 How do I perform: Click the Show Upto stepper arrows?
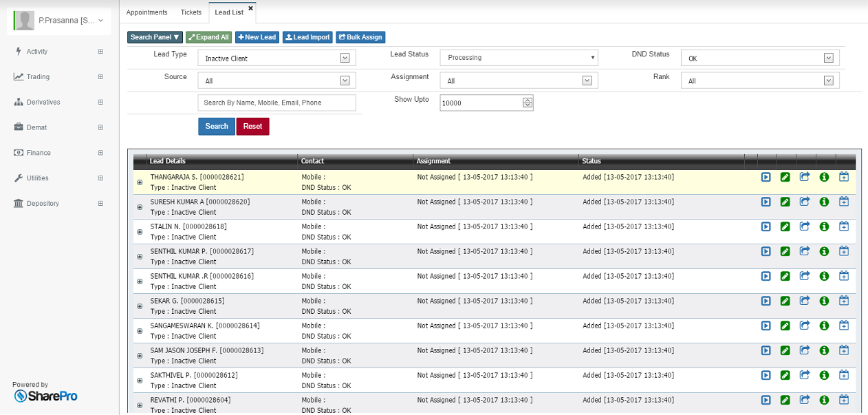click(x=526, y=102)
